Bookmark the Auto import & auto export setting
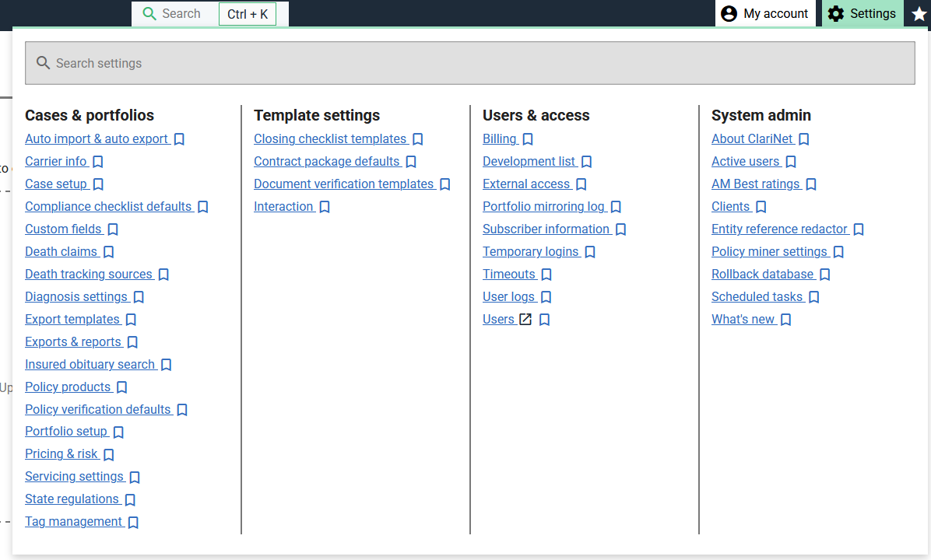The width and height of the screenshot is (931, 560). coord(179,139)
